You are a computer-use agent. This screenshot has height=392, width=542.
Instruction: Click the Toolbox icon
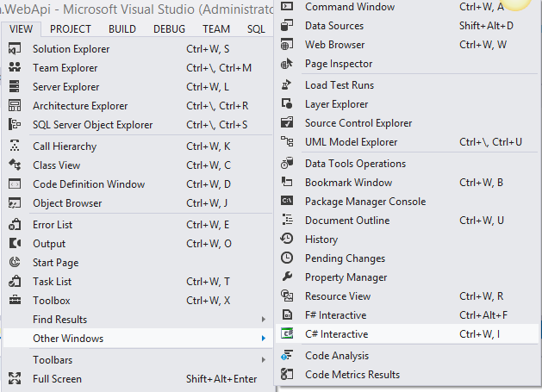(x=15, y=300)
